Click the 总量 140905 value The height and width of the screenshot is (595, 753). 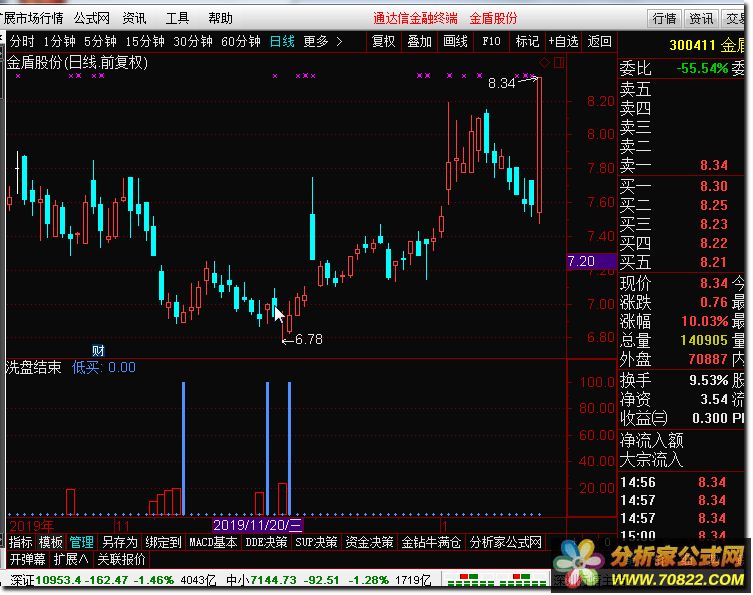704,340
